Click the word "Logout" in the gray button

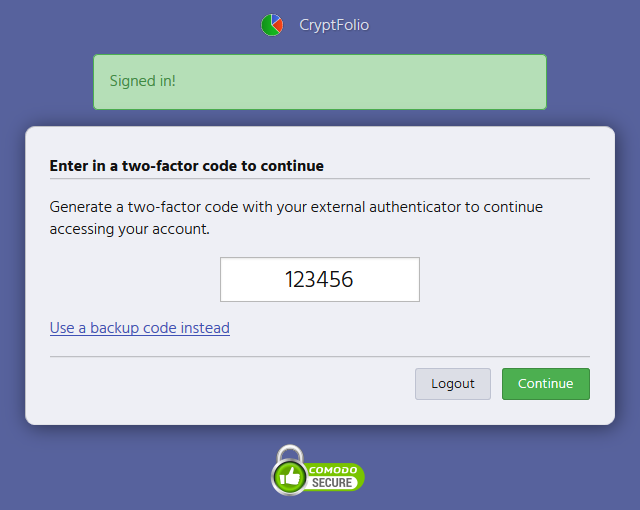point(453,384)
